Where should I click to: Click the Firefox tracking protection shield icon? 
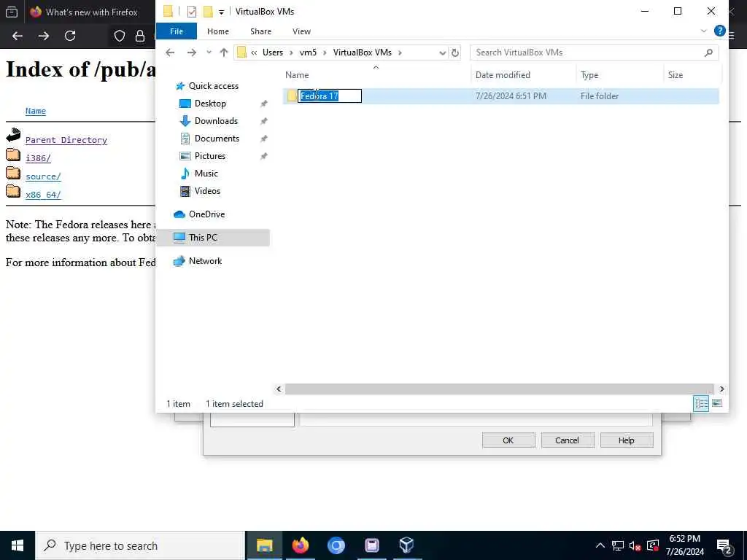pos(119,36)
